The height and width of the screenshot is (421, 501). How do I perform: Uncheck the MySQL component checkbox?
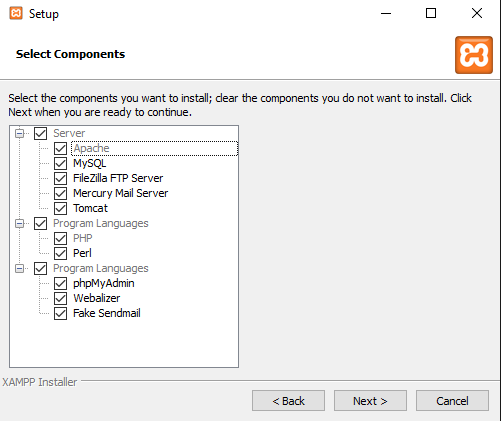[x=60, y=163]
